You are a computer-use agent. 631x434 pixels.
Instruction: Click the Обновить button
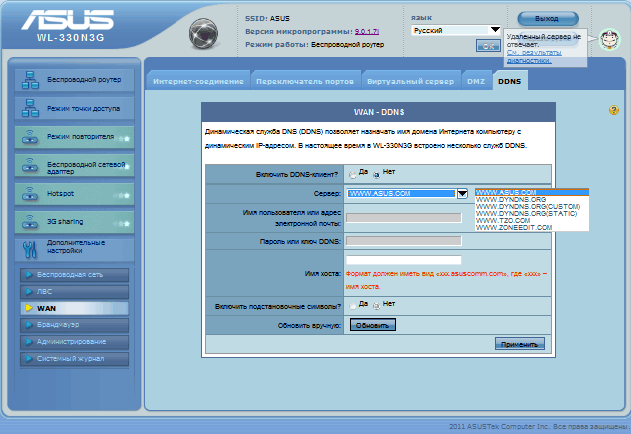pyautogui.click(x=373, y=325)
